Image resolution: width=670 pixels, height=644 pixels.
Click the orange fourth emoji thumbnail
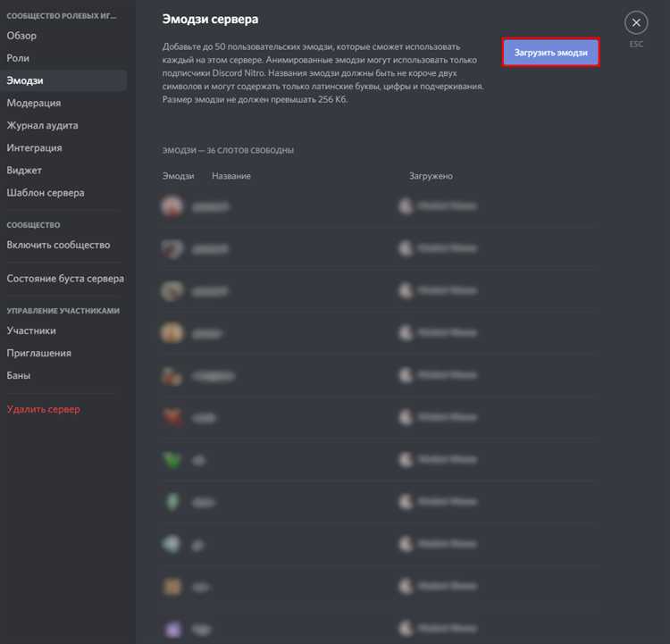[x=172, y=333]
